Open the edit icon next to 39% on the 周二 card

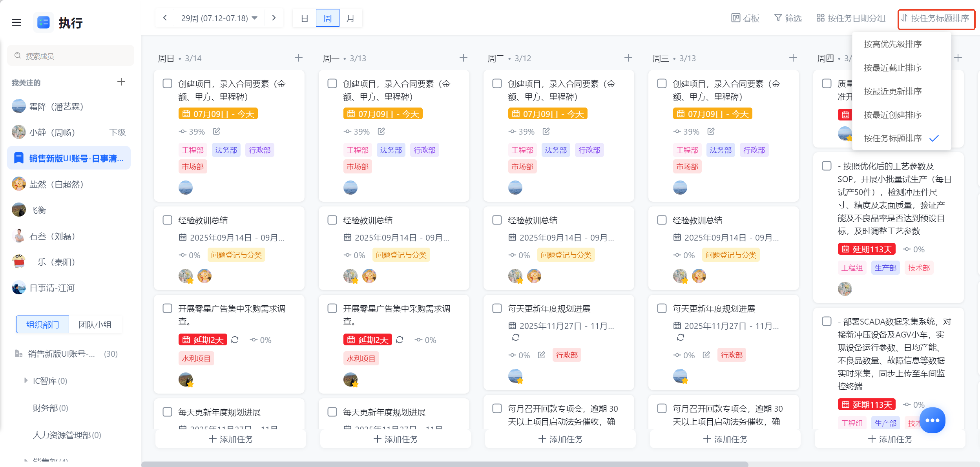pyautogui.click(x=546, y=131)
